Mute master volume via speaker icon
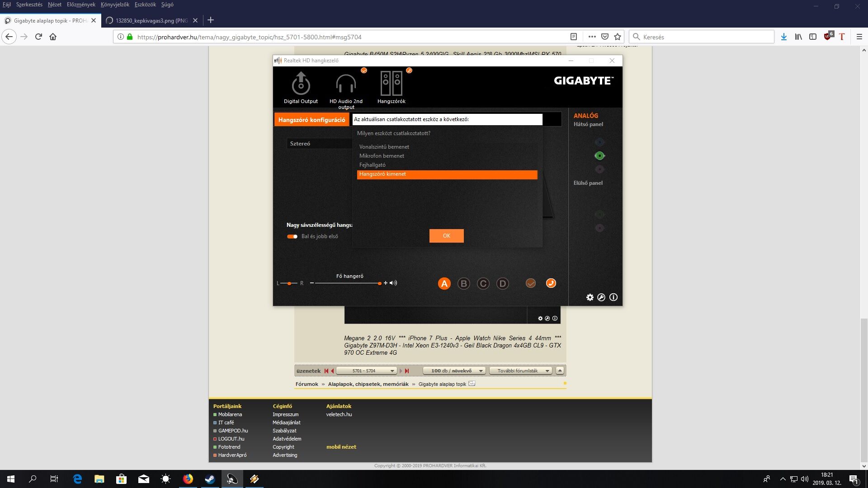This screenshot has width=868, height=488. [393, 283]
